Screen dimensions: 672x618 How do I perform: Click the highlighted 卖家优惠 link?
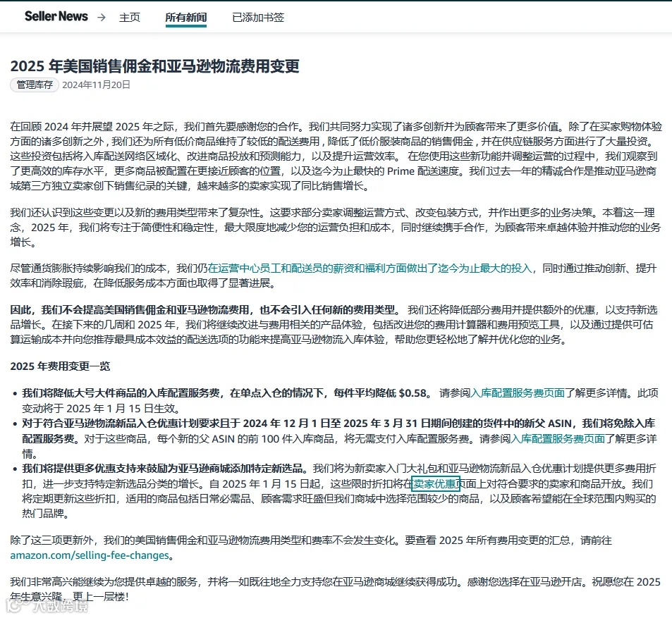pos(436,484)
